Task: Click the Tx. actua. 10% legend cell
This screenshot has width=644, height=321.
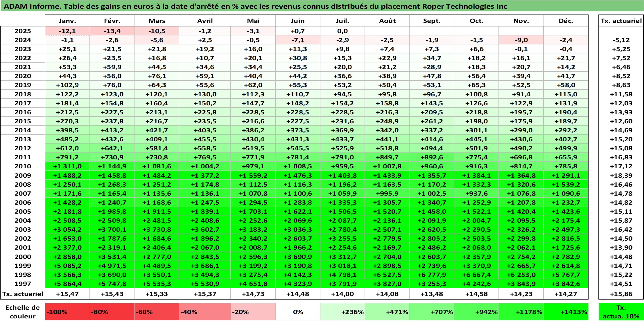Action: [621, 312]
